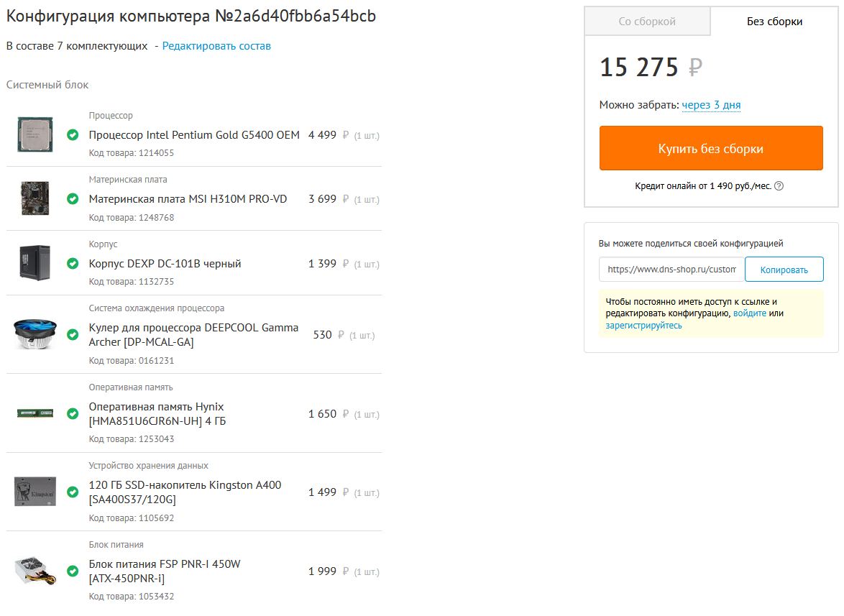Switch to the "Со сборкой" tab
This screenshot has height=616, width=844.
coord(647,22)
